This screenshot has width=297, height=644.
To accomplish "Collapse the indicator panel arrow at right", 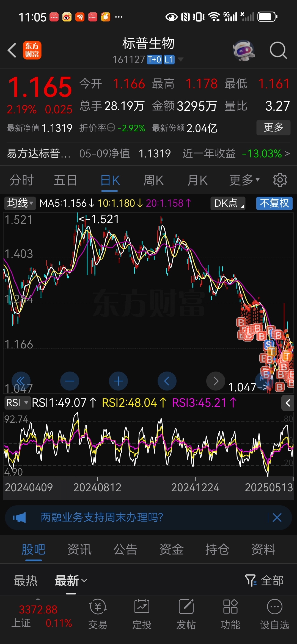I will click(x=288, y=403).
